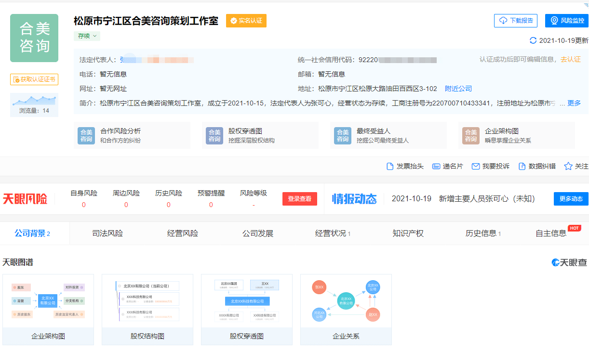Open the 企业关系 relationship diagram thumbnail
This screenshot has width=589, height=364.
(x=346, y=309)
